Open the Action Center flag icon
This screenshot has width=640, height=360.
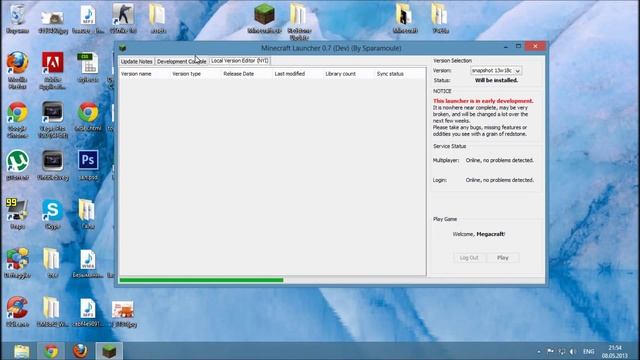coord(550,351)
